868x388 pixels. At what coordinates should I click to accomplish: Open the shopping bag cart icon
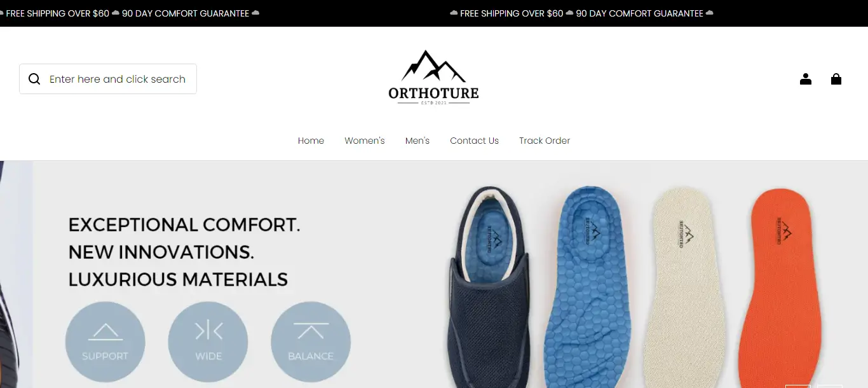click(x=836, y=79)
